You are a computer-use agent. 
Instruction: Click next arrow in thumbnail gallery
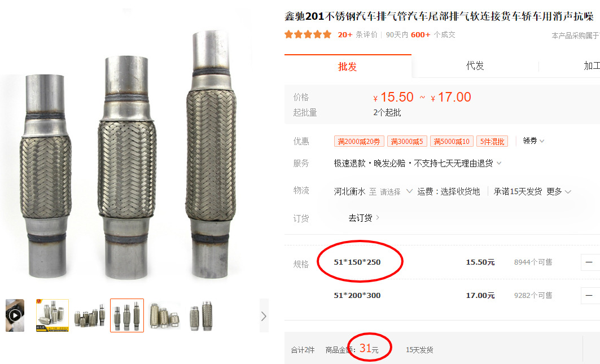tap(264, 316)
